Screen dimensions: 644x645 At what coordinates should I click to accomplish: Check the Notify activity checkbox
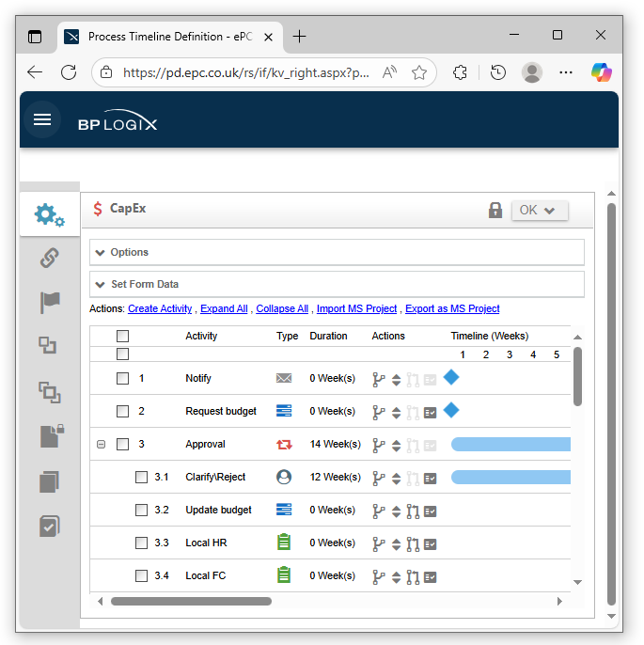click(122, 379)
